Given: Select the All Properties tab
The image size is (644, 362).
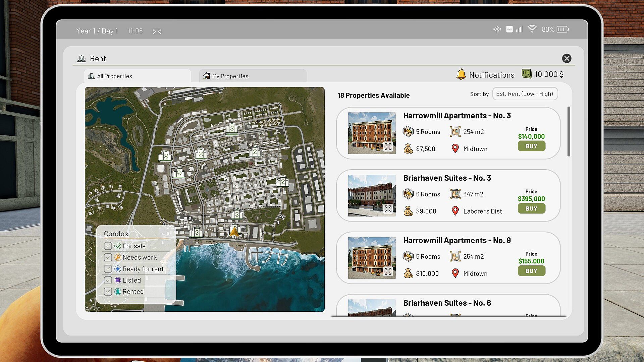Looking at the screenshot, I should pyautogui.click(x=138, y=76).
